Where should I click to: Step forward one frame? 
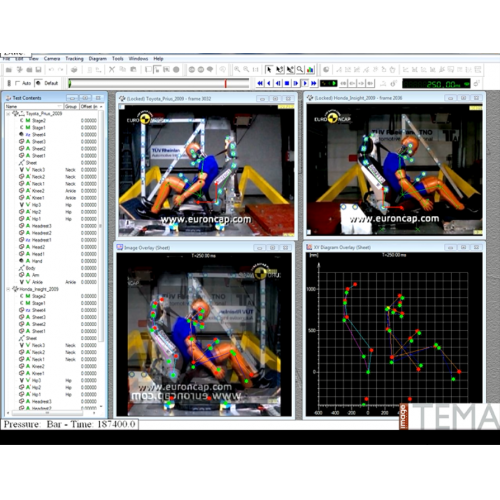296,83
